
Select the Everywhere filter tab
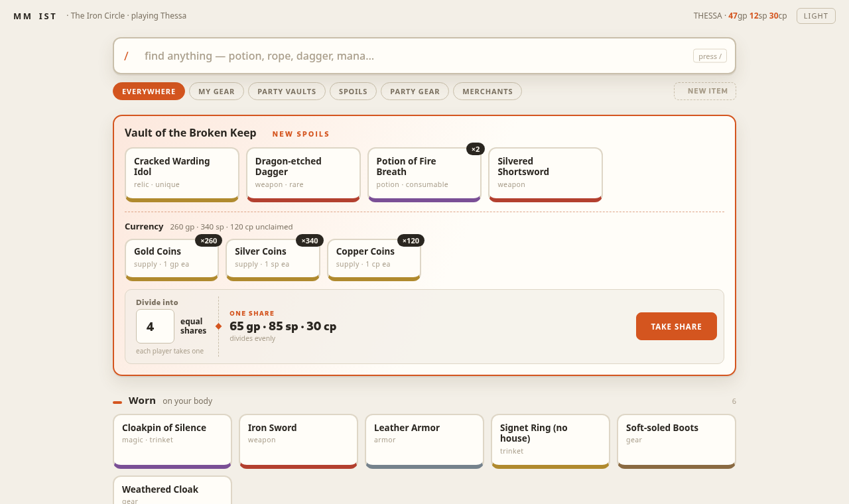tap(149, 92)
